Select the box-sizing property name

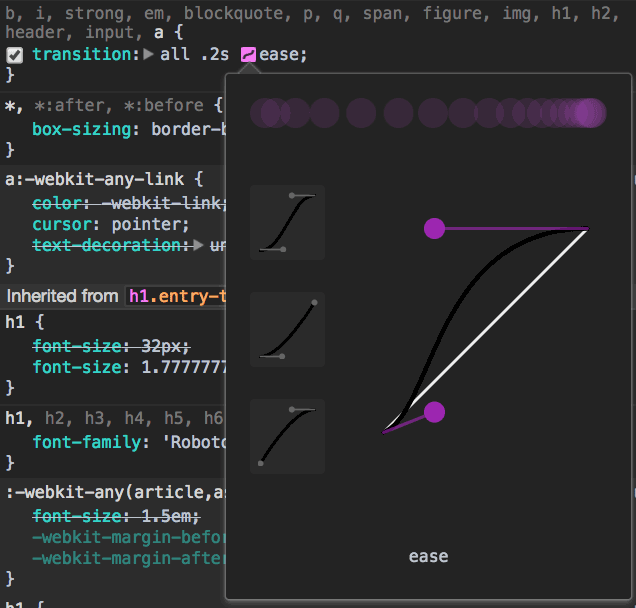click(83, 129)
